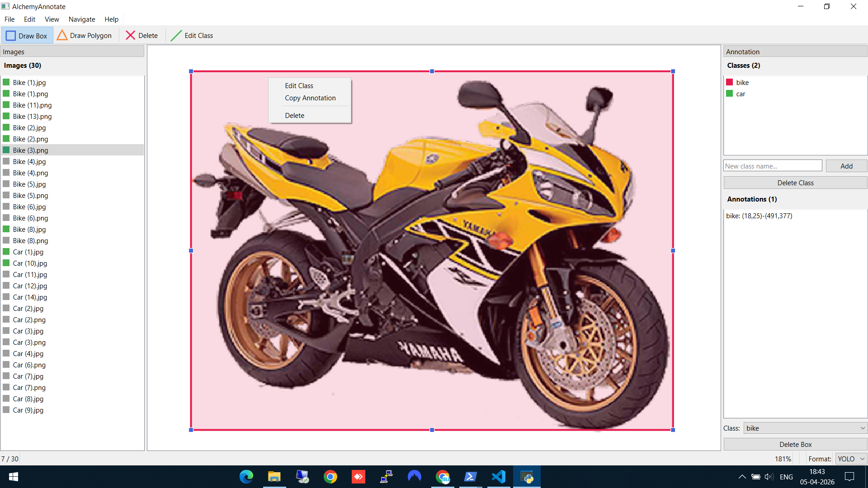This screenshot has height=488, width=868.
Task: Open the Class dropdown showing bike
Action: (x=805, y=428)
